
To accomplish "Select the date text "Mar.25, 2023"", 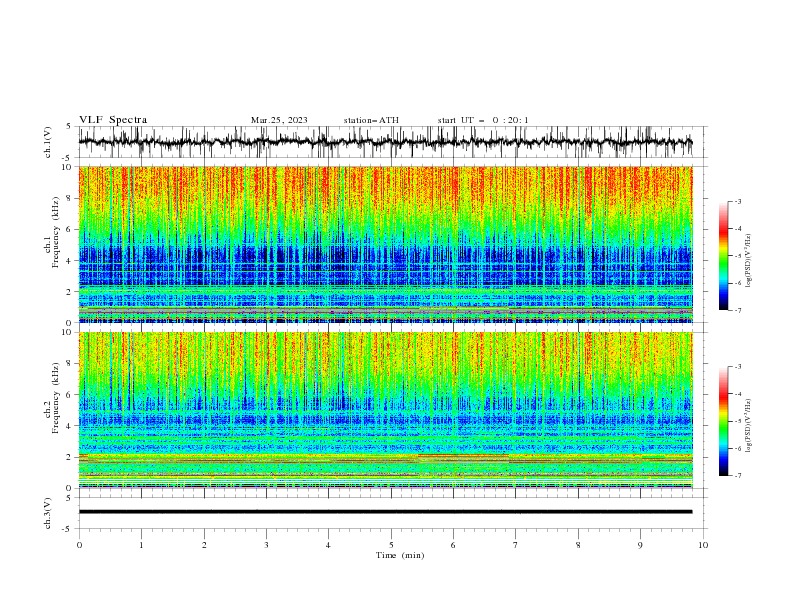I will [279, 120].
